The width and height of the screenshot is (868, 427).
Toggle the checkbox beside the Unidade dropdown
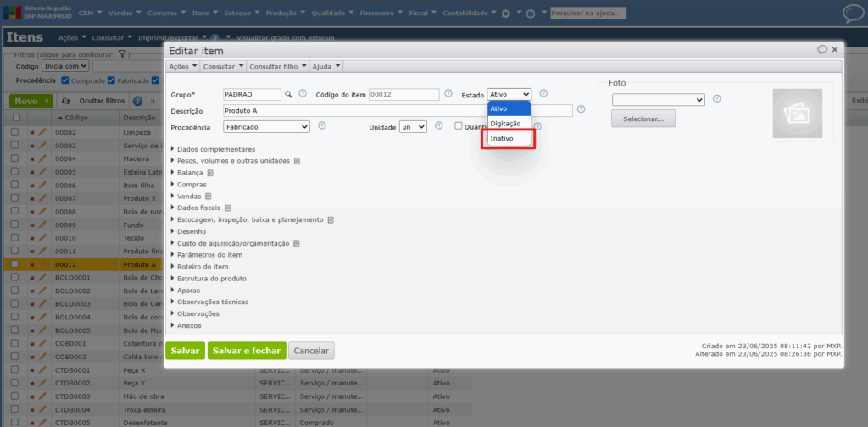coord(458,126)
